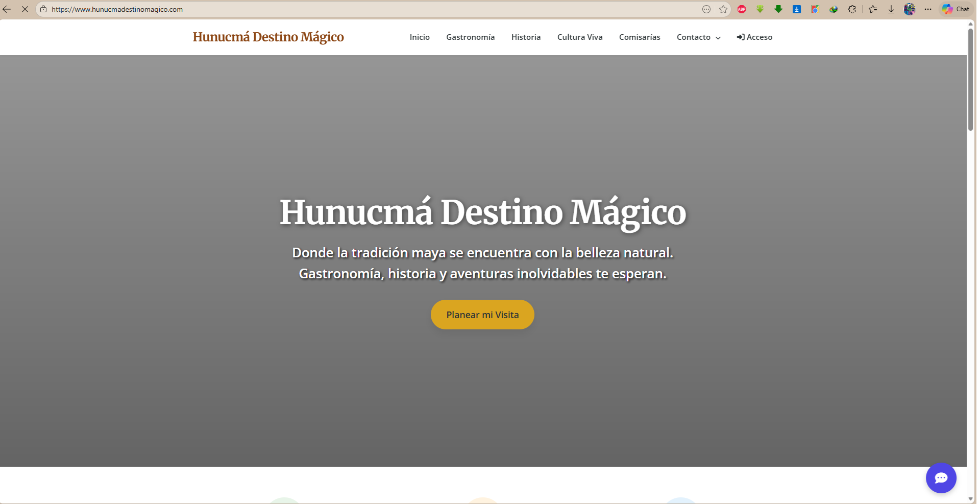
Task: Open the browser Downloads arrow icon
Action: [x=891, y=9]
